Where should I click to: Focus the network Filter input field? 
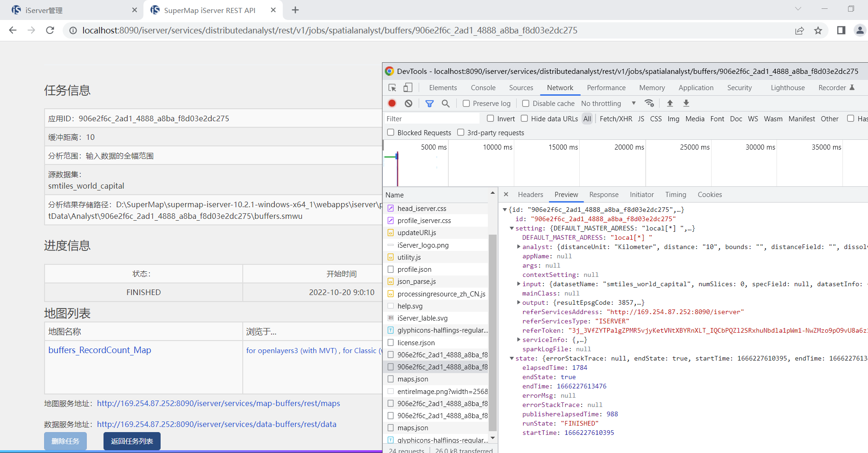(432, 119)
